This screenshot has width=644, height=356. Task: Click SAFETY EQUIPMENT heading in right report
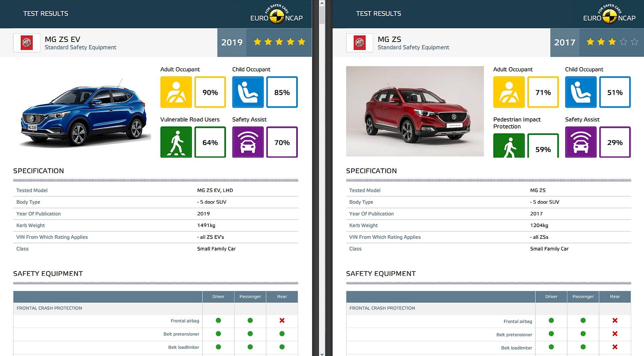381,274
